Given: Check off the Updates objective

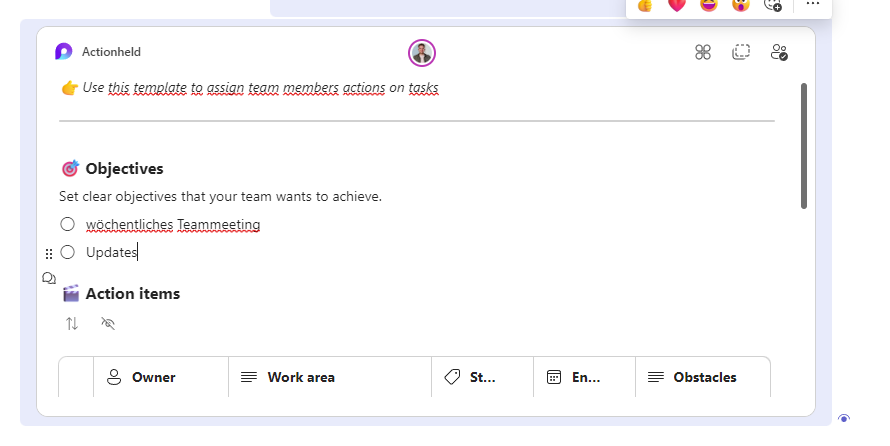Looking at the screenshot, I should coord(68,252).
